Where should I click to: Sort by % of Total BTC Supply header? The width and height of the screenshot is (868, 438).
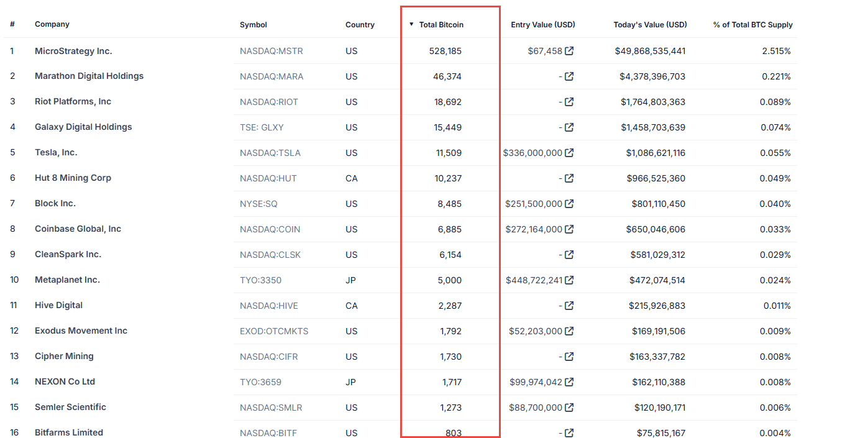point(753,25)
